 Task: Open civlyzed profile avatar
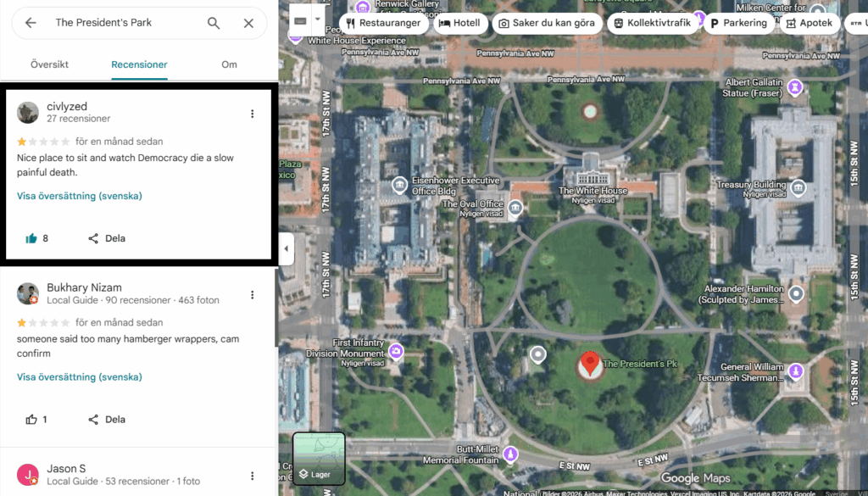pyautogui.click(x=28, y=113)
